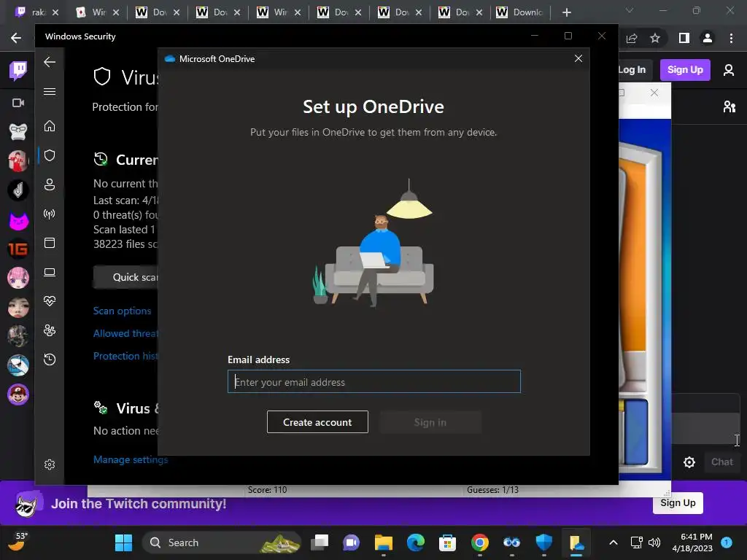Select Virus & threat protection shield icon
The image size is (747, 560).
(x=50, y=156)
